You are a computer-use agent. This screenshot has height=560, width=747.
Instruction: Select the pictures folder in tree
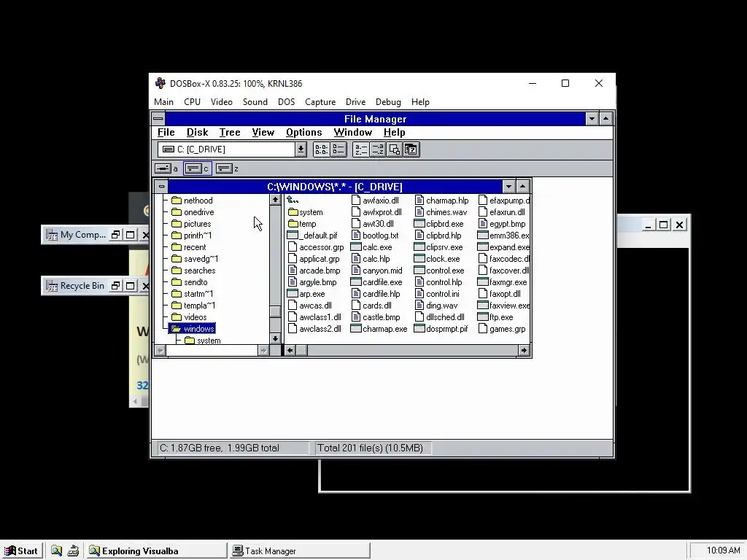point(191,224)
